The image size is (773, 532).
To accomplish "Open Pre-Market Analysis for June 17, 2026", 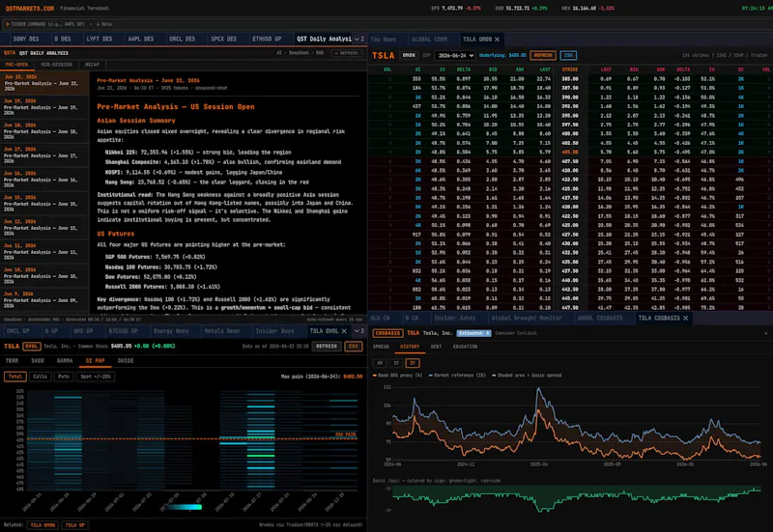I will tap(44, 155).
